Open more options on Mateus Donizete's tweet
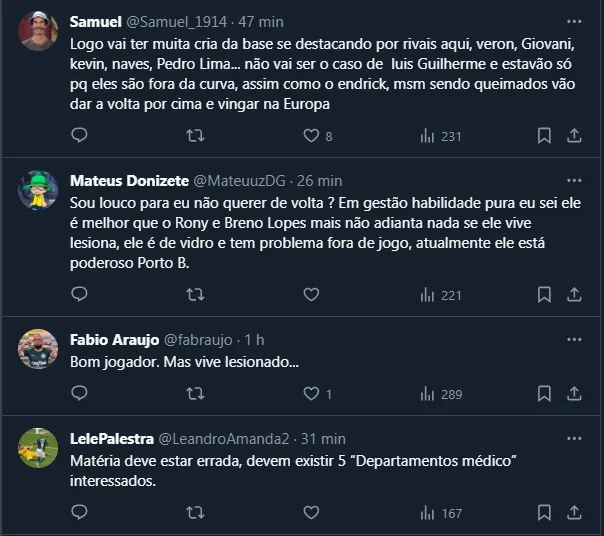Image resolution: width=604 pixels, height=536 pixels. (x=574, y=180)
